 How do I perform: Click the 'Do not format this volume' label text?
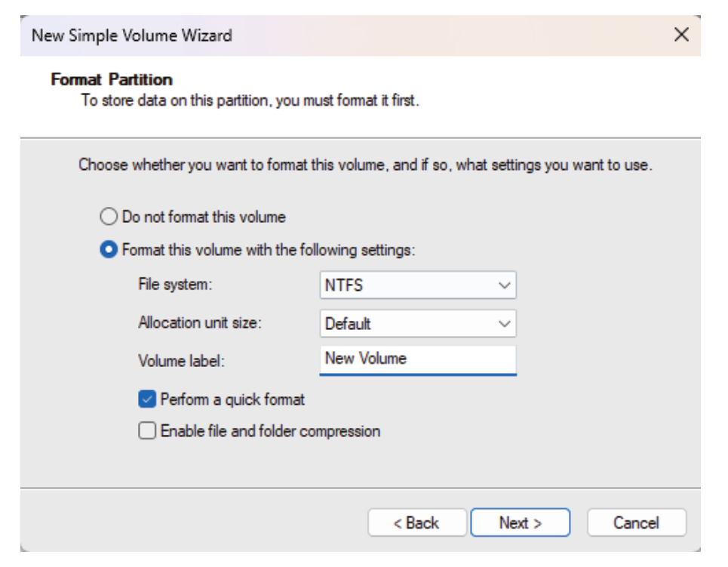coord(204,217)
